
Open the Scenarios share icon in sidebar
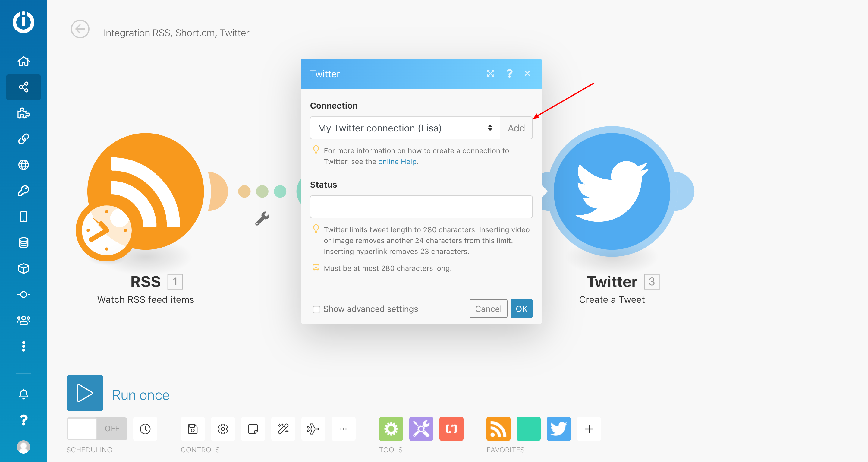click(x=23, y=87)
